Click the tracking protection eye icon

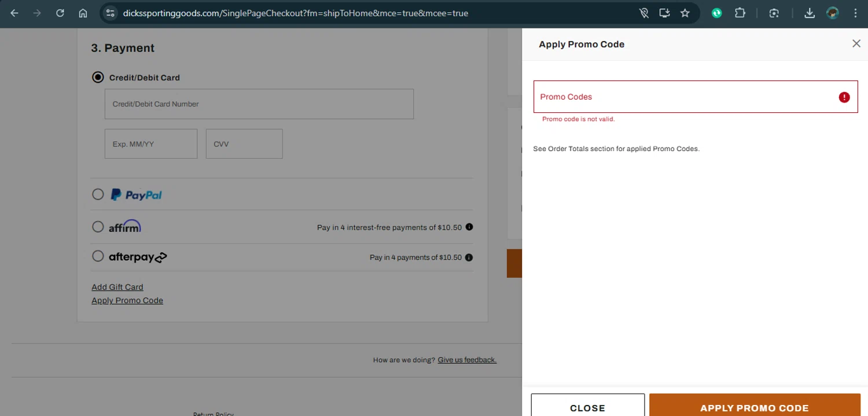click(x=643, y=13)
